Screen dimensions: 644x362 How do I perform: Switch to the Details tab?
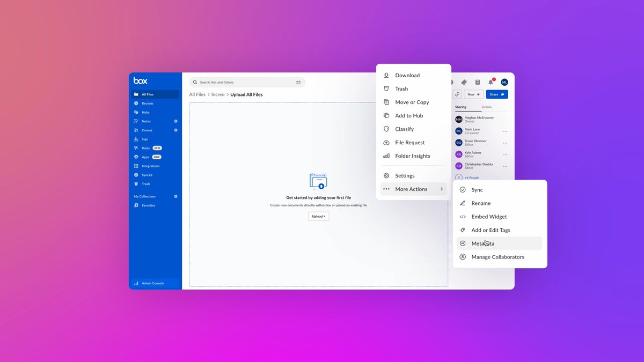pos(486,107)
